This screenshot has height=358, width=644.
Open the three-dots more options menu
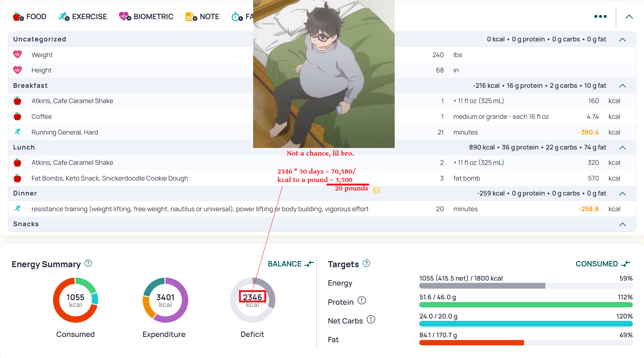[x=600, y=16]
